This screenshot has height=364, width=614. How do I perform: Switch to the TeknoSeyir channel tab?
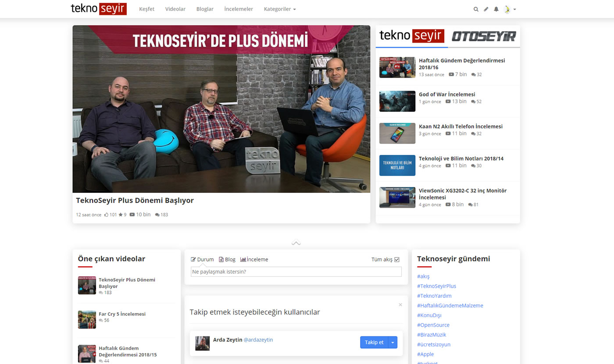411,36
